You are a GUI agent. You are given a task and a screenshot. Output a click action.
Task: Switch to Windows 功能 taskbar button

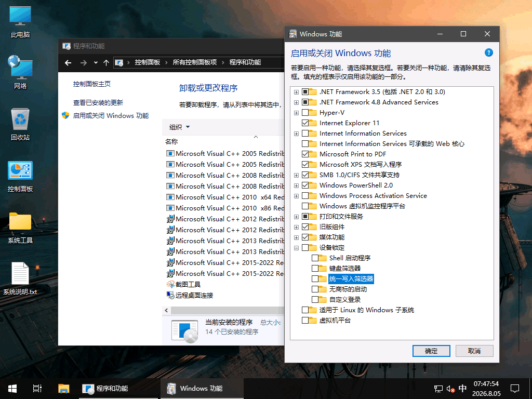(202, 389)
